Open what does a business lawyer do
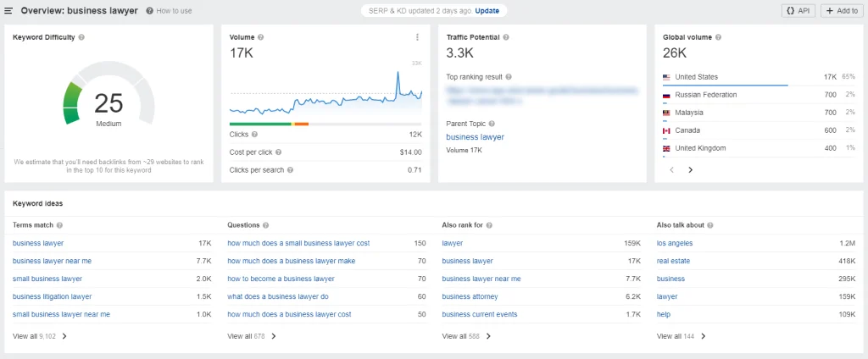 click(x=278, y=296)
